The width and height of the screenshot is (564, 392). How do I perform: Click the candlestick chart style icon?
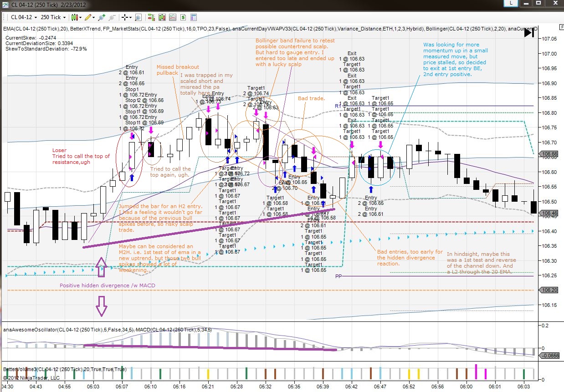[x=75, y=17]
